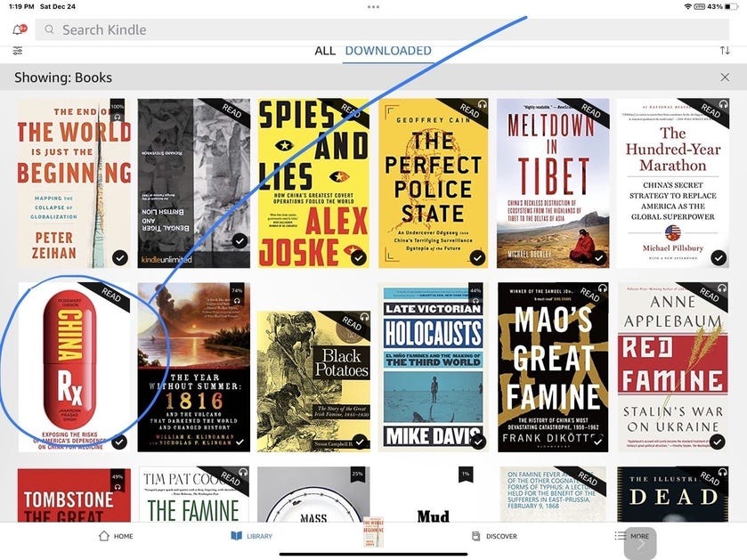747x560 pixels.
Task: Tap the sort order arrows icon
Action: pyautogui.click(x=725, y=51)
